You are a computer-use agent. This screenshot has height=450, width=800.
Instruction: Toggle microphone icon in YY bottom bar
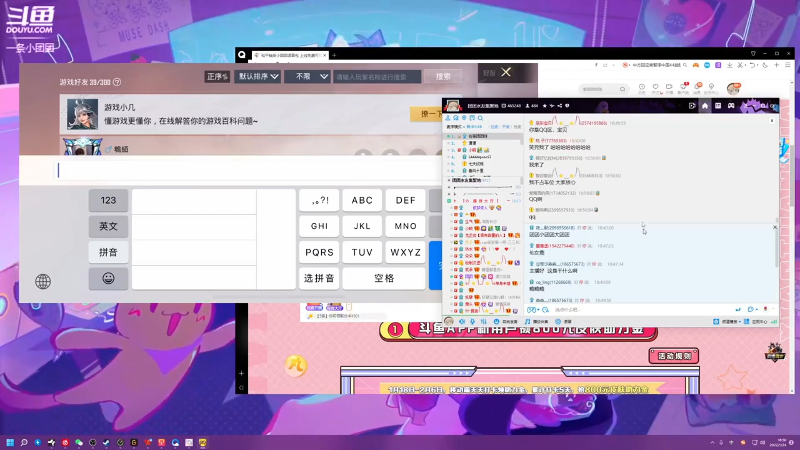[472, 321]
